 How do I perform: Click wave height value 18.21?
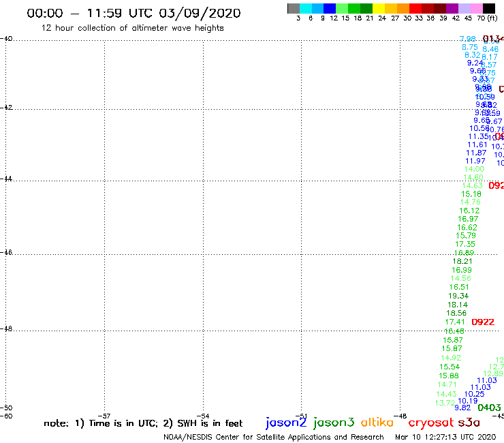click(462, 261)
